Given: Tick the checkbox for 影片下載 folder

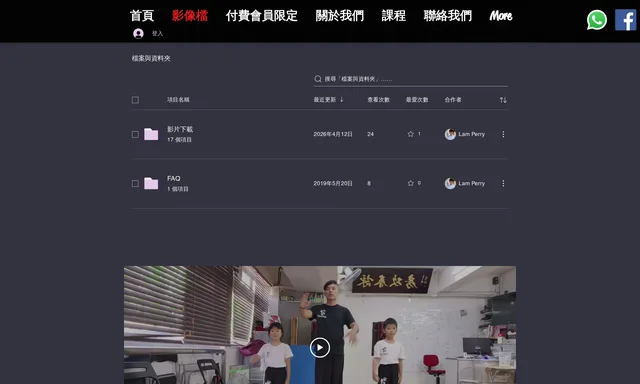Looking at the screenshot, I should [x=135, y=134].
